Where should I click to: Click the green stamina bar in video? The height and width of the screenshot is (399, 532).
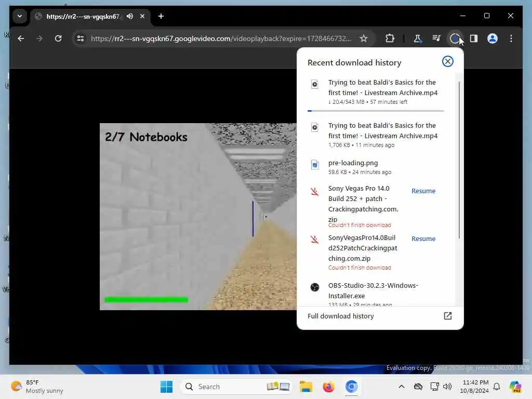tap(146, 300)
